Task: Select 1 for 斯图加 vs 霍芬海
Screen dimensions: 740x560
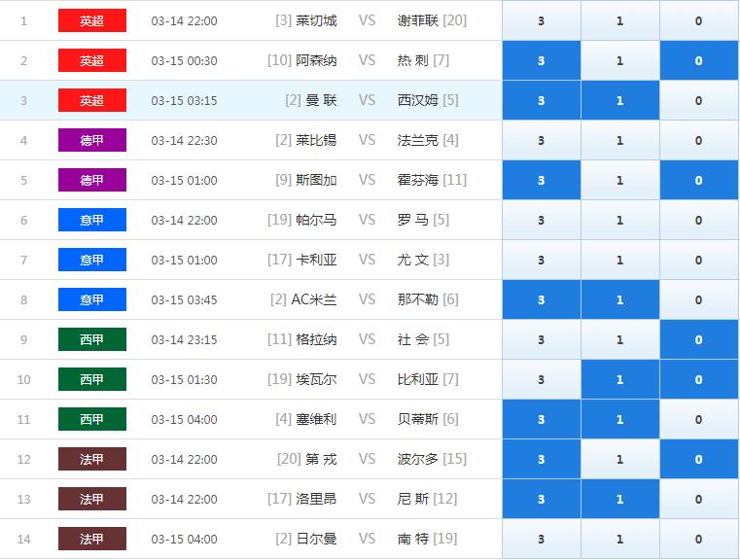Action: [x=620, y=180]
